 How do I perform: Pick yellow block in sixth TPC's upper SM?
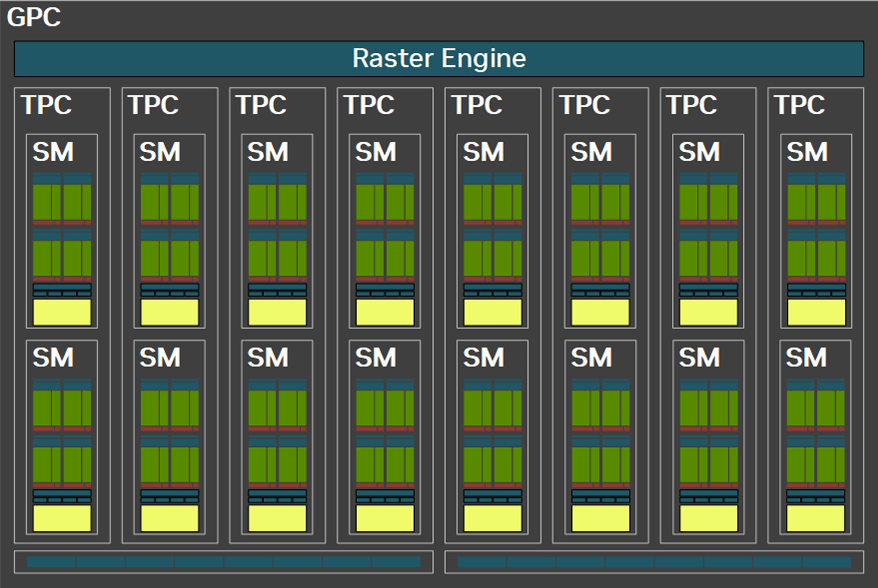pos(600,312)
